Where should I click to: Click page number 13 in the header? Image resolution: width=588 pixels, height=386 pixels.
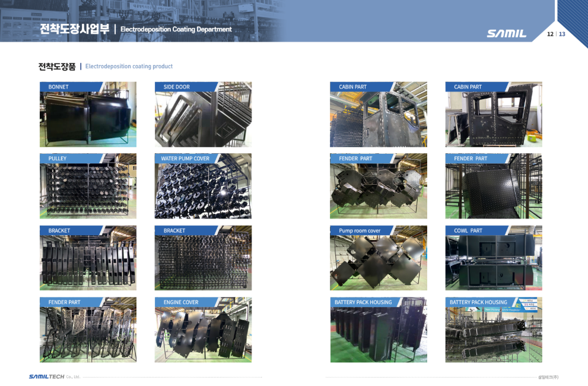562,34
